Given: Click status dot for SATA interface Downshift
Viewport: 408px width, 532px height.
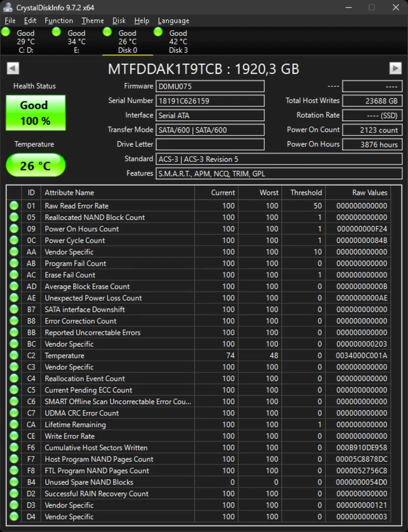Looking at the screenshot, I should click(14, 309).
